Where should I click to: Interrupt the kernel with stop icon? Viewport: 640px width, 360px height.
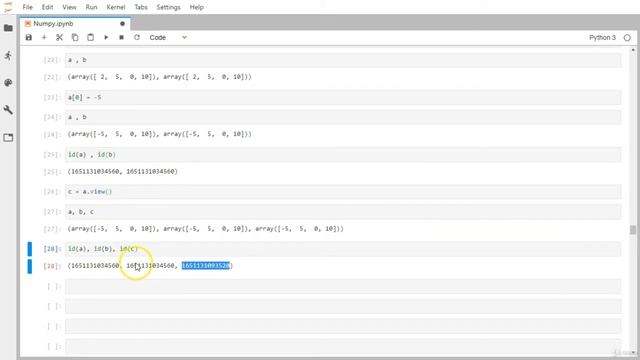[x=121, y=38]
